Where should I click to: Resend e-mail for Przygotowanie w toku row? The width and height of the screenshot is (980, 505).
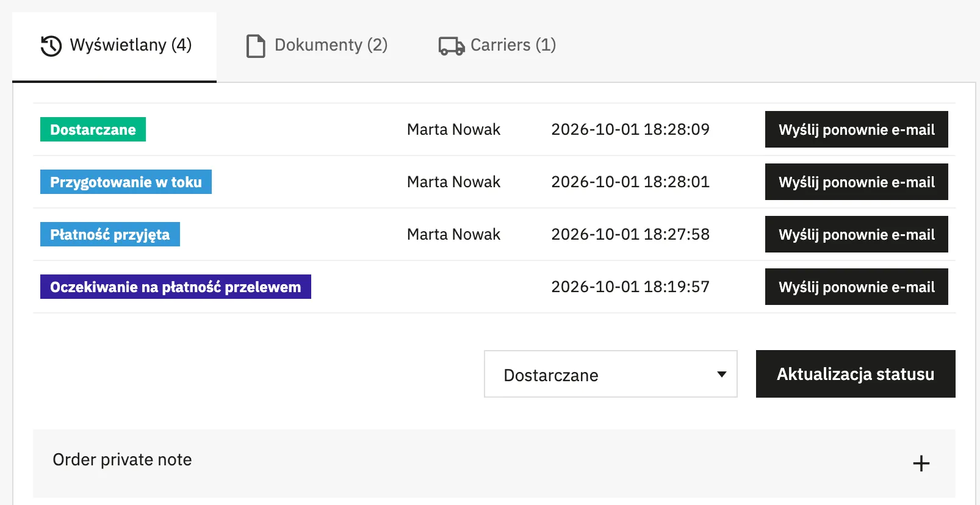click(x=857, y=182)
